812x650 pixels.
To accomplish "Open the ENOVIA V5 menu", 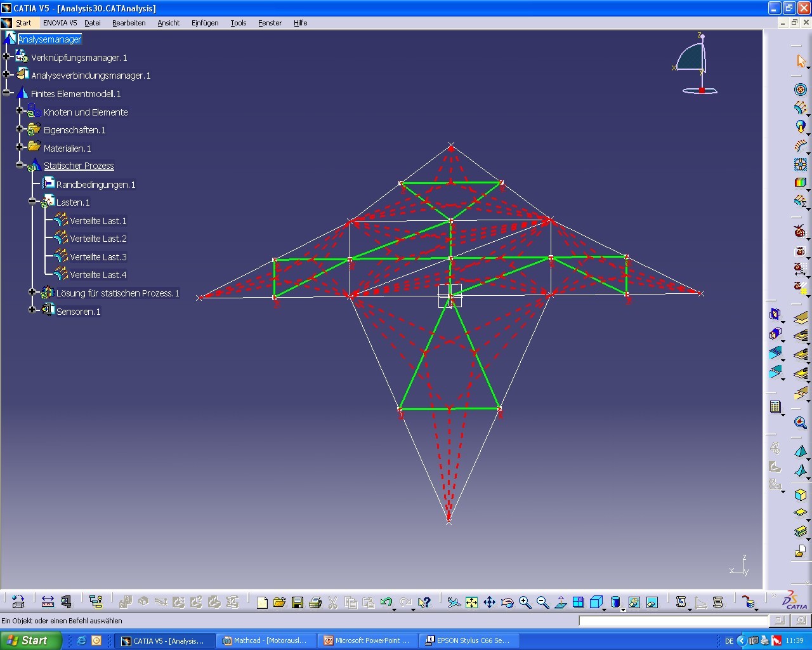I will click(x=60, y=23).
